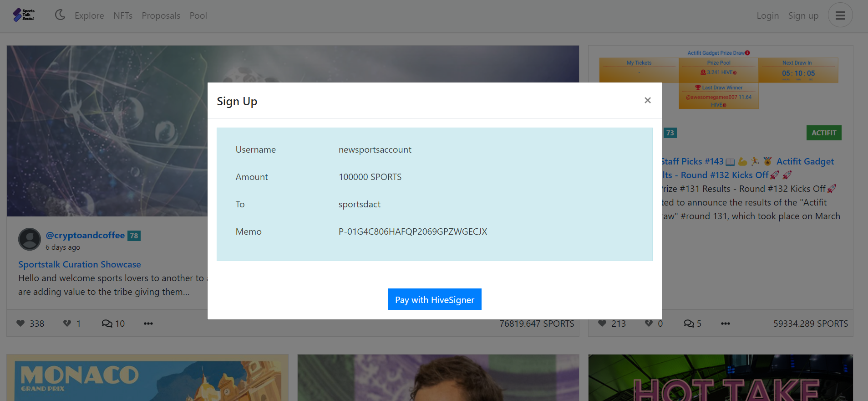The width and height of the screenshot is (868, 401).
Task: Select the amount 100000 SPORTS
Action: point(370,177)
